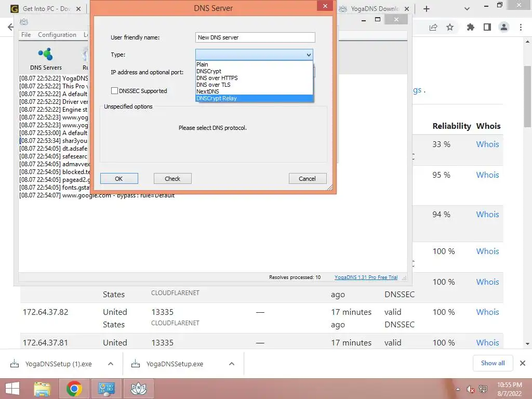
Task: Click Check button in DNS Server dialog
Action: tap(172, 179)
